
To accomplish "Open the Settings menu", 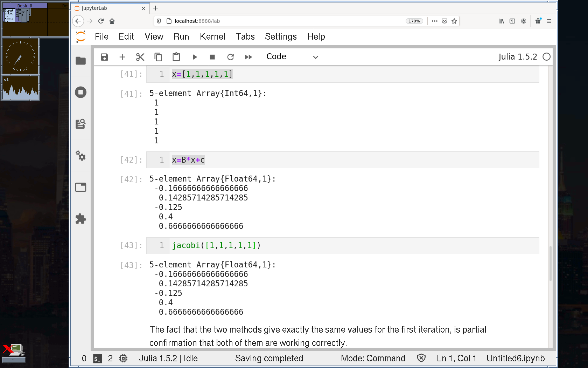I will (280, 36).
